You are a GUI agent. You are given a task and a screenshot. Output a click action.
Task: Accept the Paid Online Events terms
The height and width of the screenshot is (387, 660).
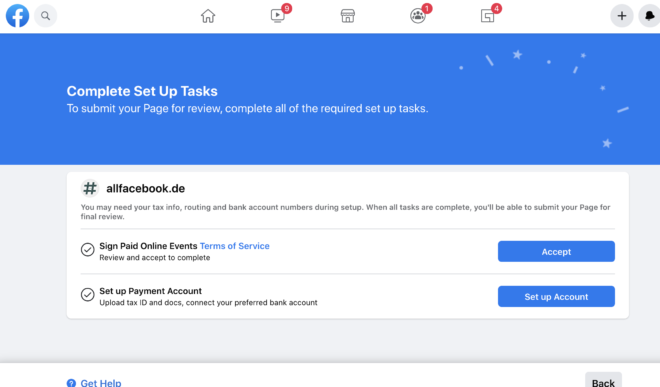[556, 251]
